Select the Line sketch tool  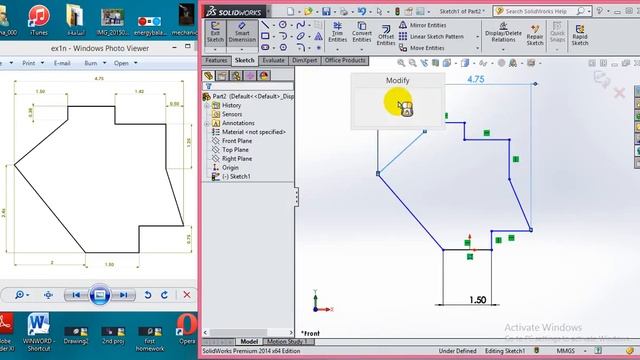click(265, 25)
